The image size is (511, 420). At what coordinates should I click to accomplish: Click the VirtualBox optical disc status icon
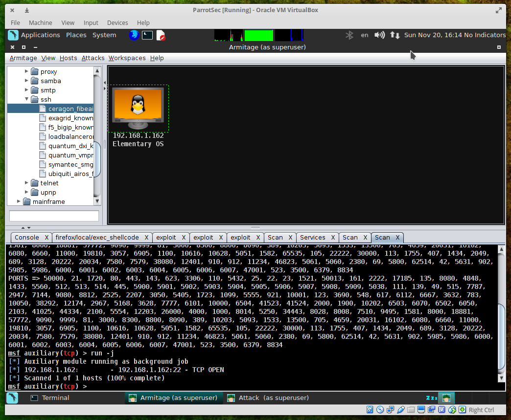point(380,410)
